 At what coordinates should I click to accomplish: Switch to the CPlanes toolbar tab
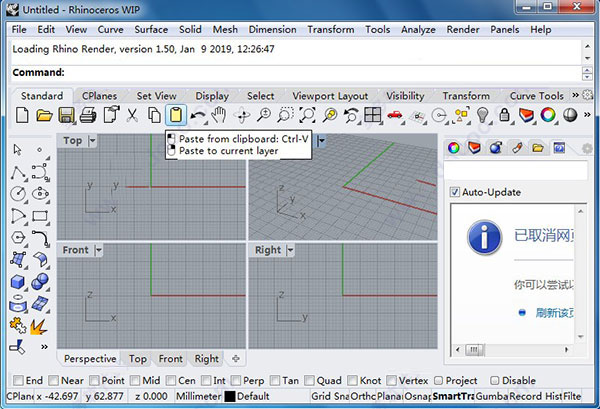pyautogui.click(x=99, y=96)
